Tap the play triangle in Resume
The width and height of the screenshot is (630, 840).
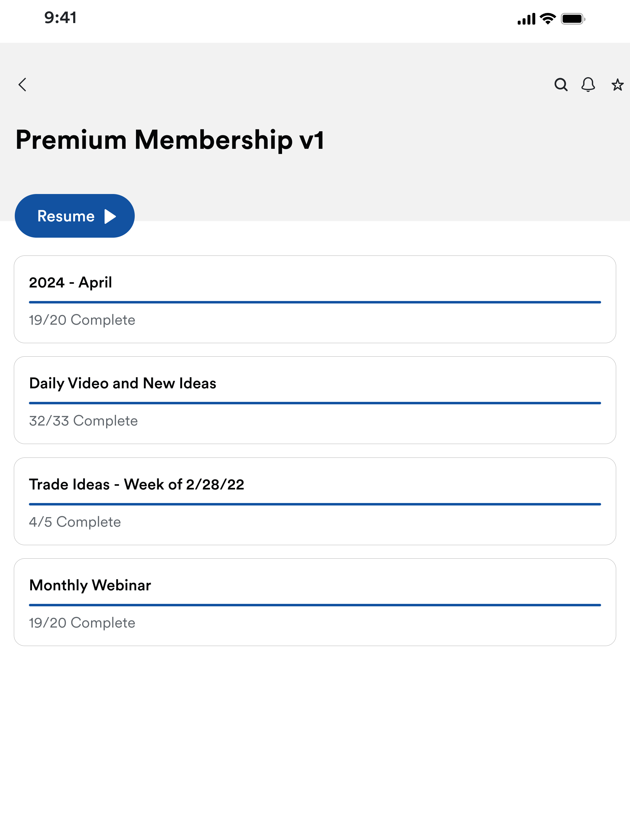(x=110, y=216)
